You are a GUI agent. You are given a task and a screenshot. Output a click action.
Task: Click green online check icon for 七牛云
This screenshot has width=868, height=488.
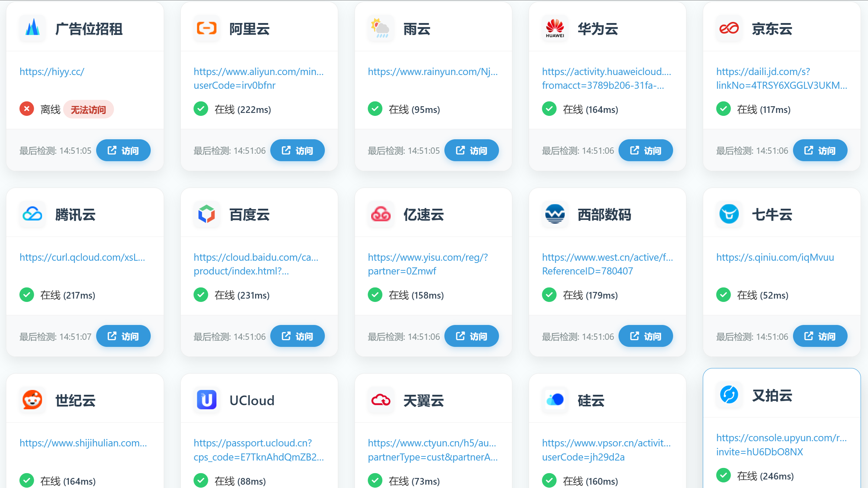(723, 295)
